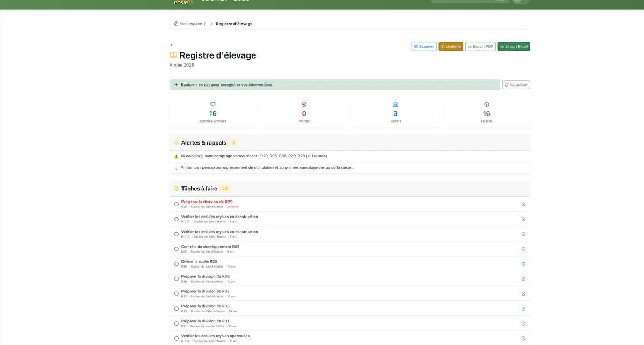Viewport: 644px width, 345px height.
Task: Check the circle next to Préparer la division de R29
Action: pos(176,204)
